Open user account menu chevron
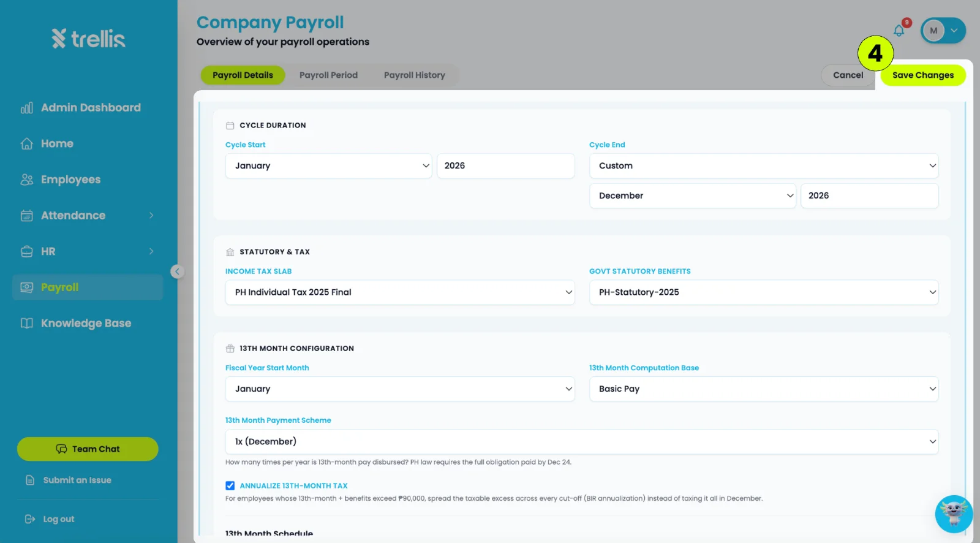This screenshot has height=543, width=980. point(954,31)
